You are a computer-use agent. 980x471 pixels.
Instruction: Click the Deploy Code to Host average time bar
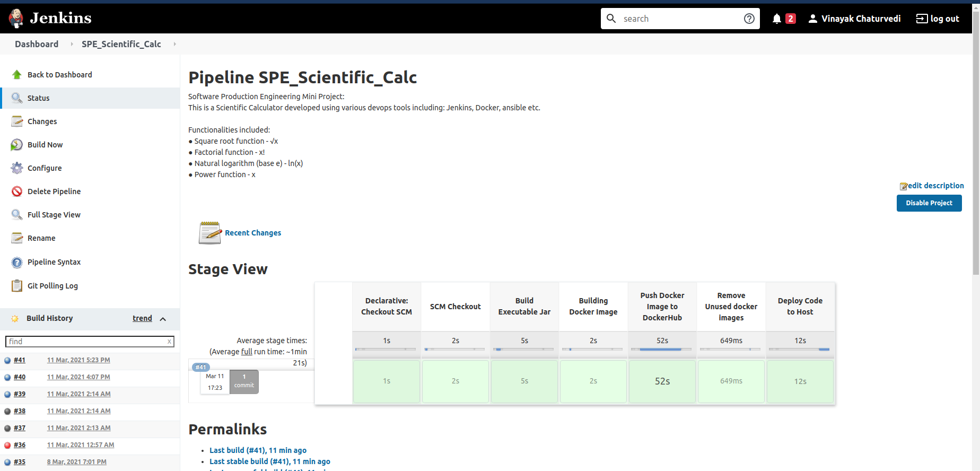click(800, 349)
